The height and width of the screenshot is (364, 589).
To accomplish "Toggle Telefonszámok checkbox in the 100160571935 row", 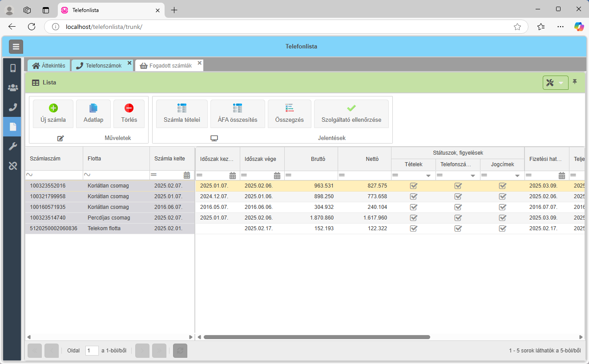I will pos(458,207).
